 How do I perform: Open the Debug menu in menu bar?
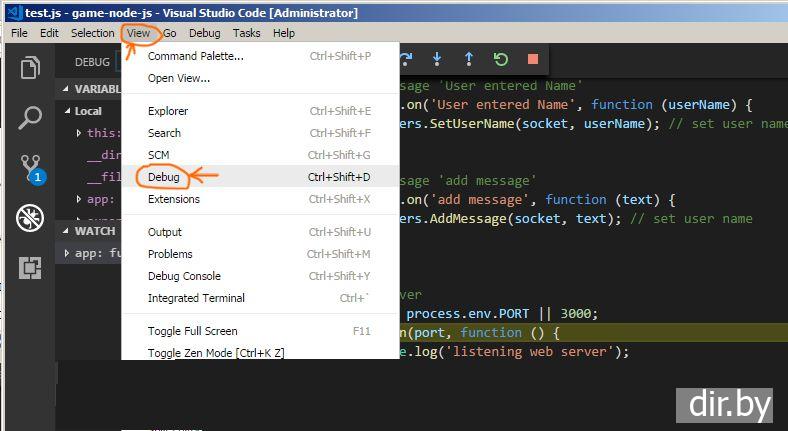coord(205,33)
